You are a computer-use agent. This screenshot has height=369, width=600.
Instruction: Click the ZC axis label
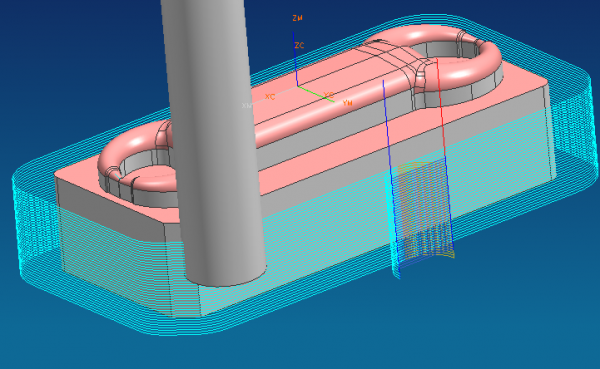tap(299, 45)
